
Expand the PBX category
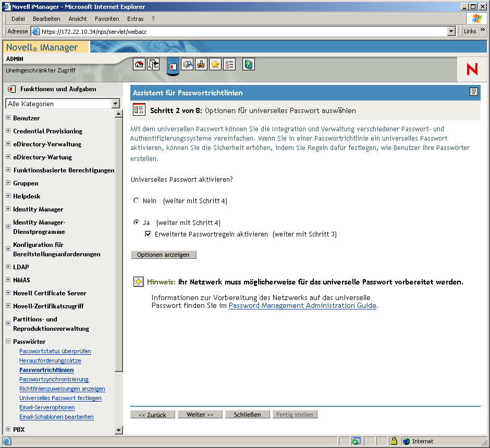point(8,429)
